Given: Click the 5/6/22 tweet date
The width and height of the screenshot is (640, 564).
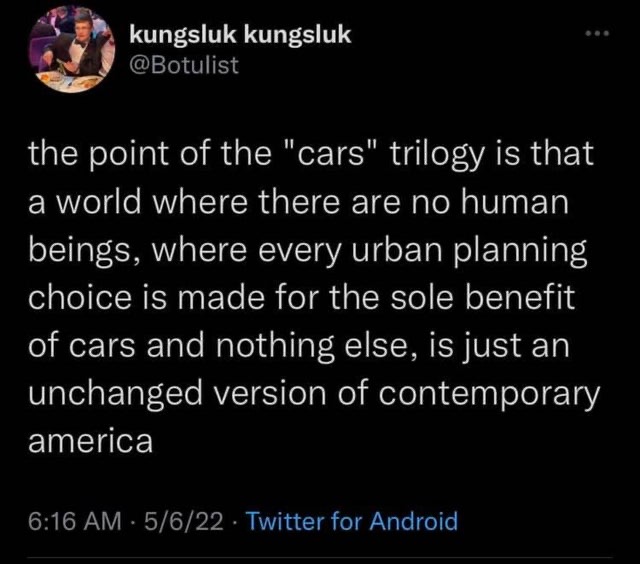Looking at the screenshot, I should click(x=184, y=521).
